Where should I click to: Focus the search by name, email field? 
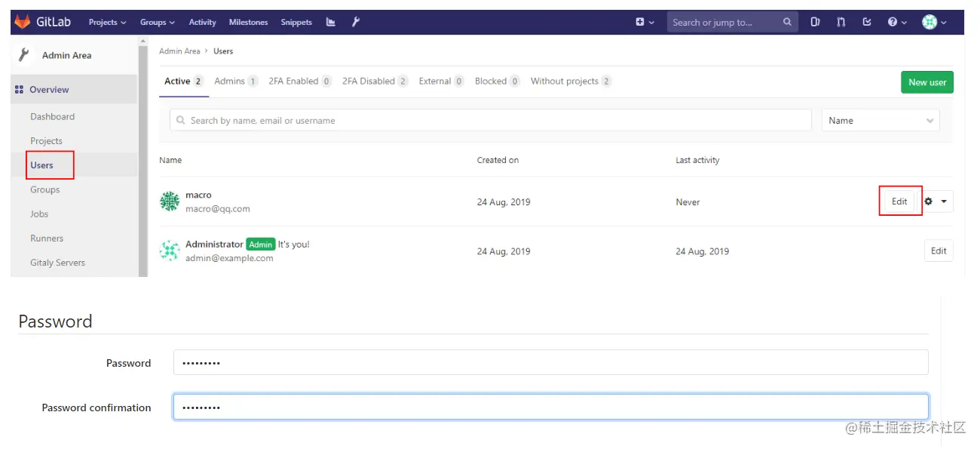click(x=491, y=121)
